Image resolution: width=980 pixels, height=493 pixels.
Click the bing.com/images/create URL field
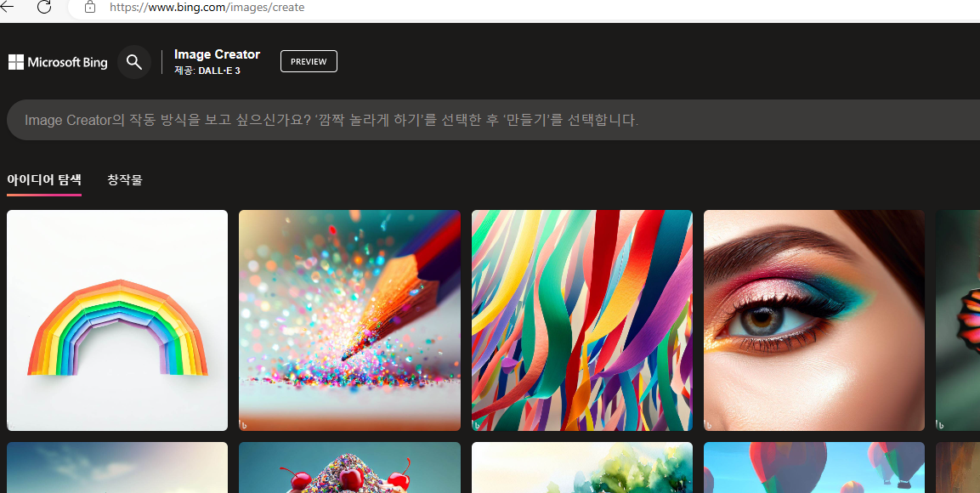pos(524,8)
